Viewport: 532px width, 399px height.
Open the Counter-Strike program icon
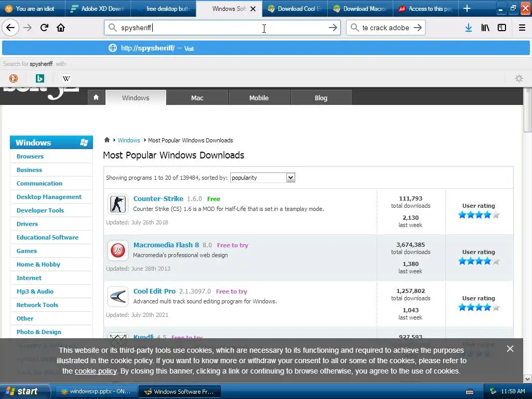118,204
